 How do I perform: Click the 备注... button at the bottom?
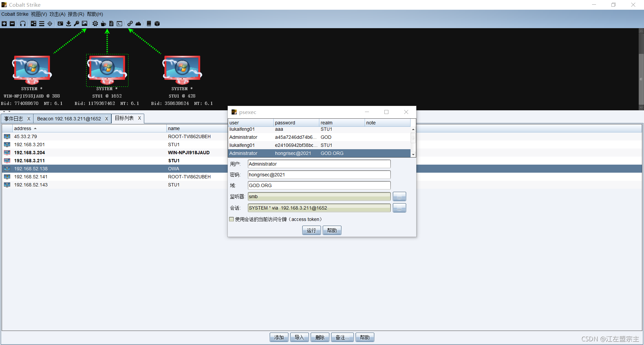coord(342,337)
